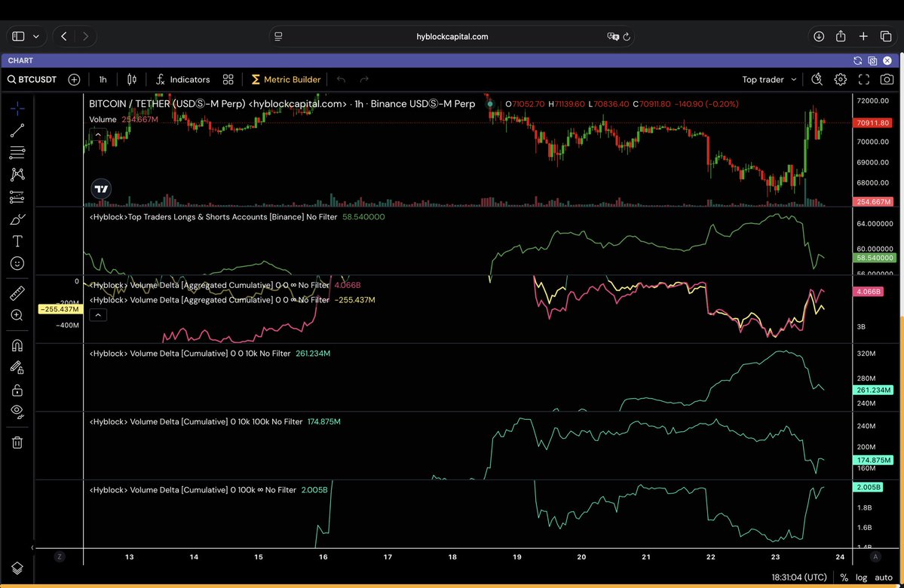904x588 pixels.
Task: Click the Top Traders Longs & Shorts Accounts legend
Action: pyautogui.click(x=213, y=217)
